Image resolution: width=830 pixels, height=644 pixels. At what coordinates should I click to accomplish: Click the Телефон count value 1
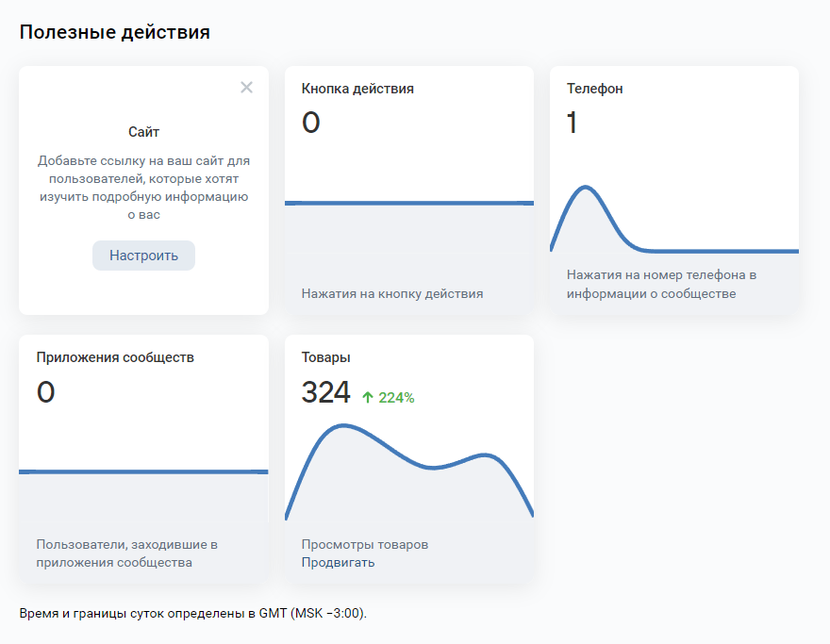point(572,124)
